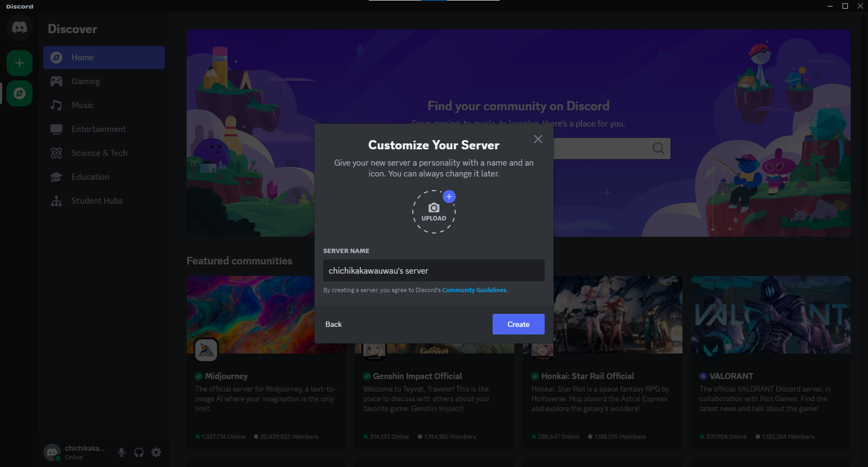Open the Discover compass icon in server rail
Image resolution: width=868 pixels, height=467 pixels.
pos(20,93)
